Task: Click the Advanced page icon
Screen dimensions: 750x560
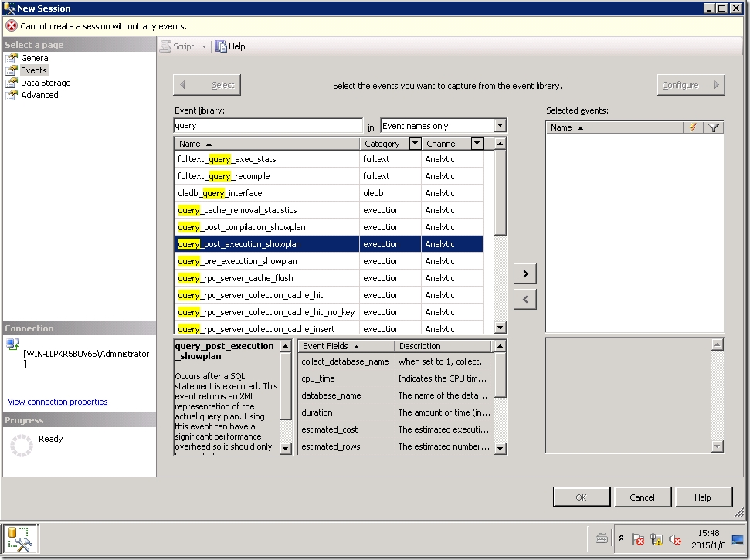Action: coord(12,95)
